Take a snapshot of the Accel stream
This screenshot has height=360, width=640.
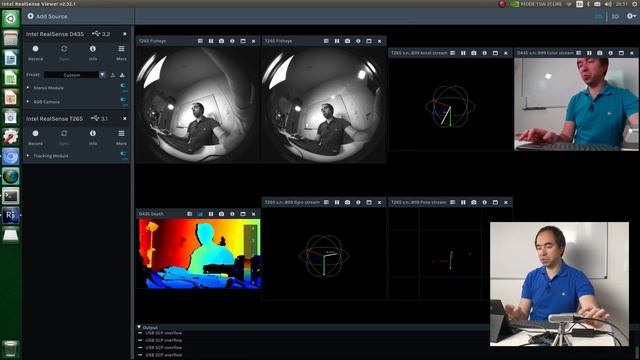(x=474, y=53)
